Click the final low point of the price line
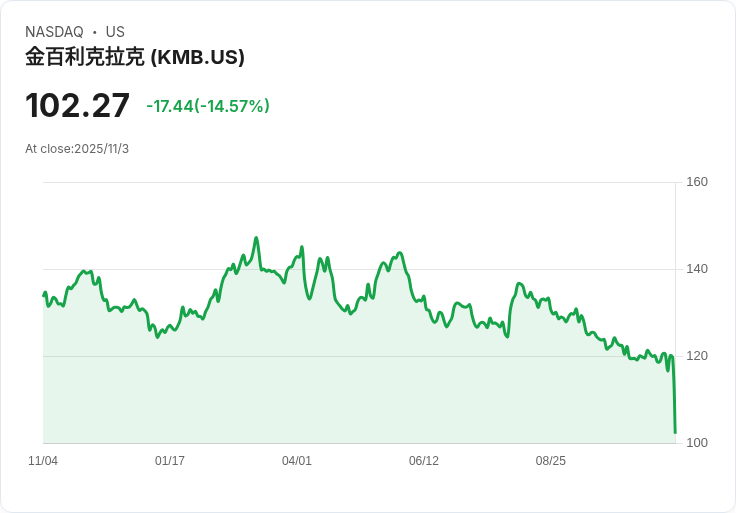 tap(675, 432)
